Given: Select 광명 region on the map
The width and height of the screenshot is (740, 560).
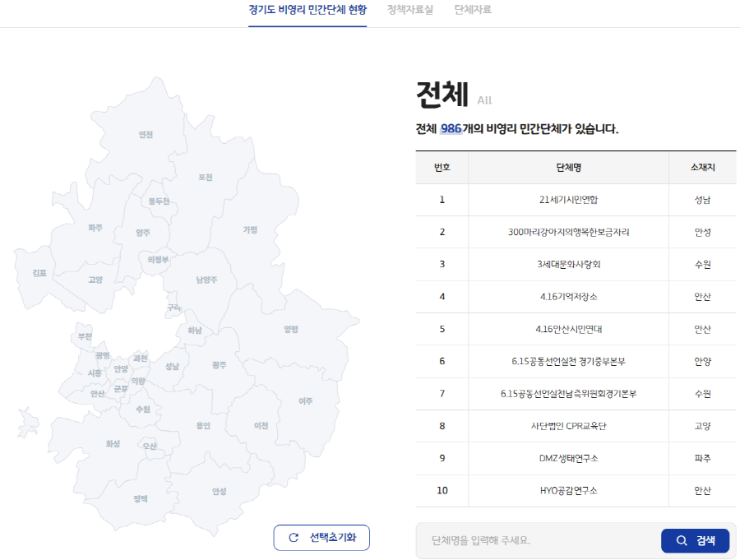Looking at the screenshot, I should tap(103, 355).
